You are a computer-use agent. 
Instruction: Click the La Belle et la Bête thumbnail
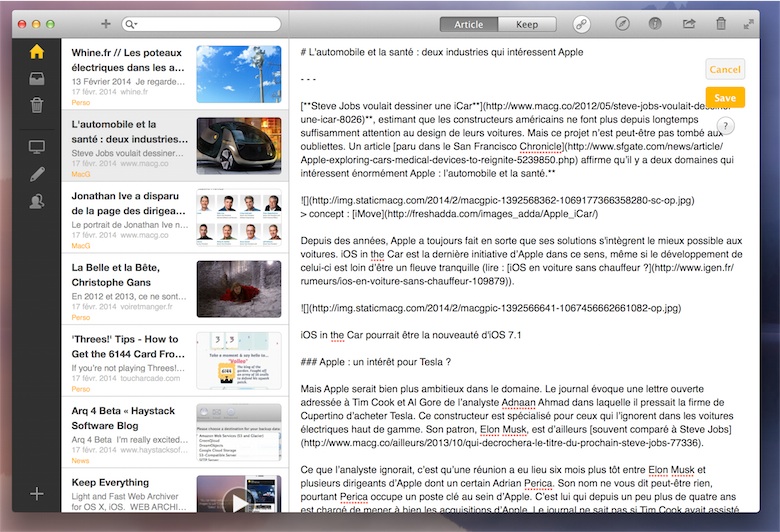tap(239, 289)
